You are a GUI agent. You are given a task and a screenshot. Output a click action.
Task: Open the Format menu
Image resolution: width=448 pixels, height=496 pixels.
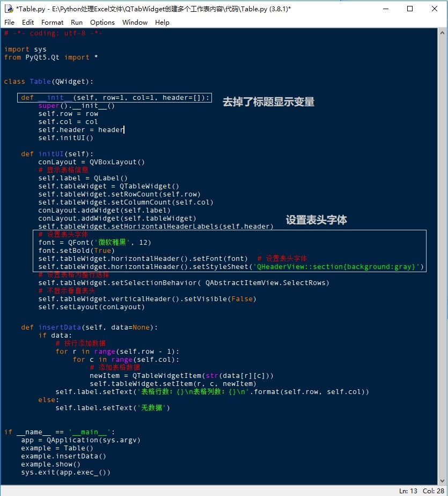click(52, 23)
